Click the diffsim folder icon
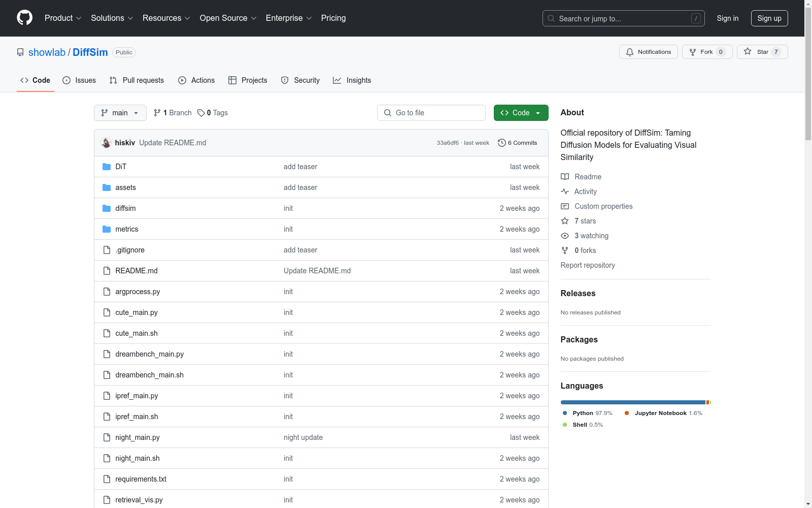This screenshot has width=812, height=508. [x=107, y=208]
